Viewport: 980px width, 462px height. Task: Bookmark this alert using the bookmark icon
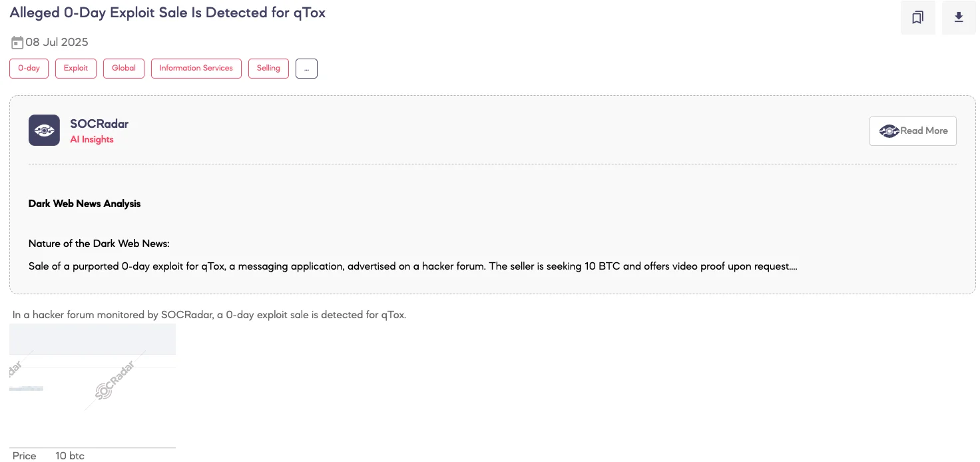[x=918, y=17]
